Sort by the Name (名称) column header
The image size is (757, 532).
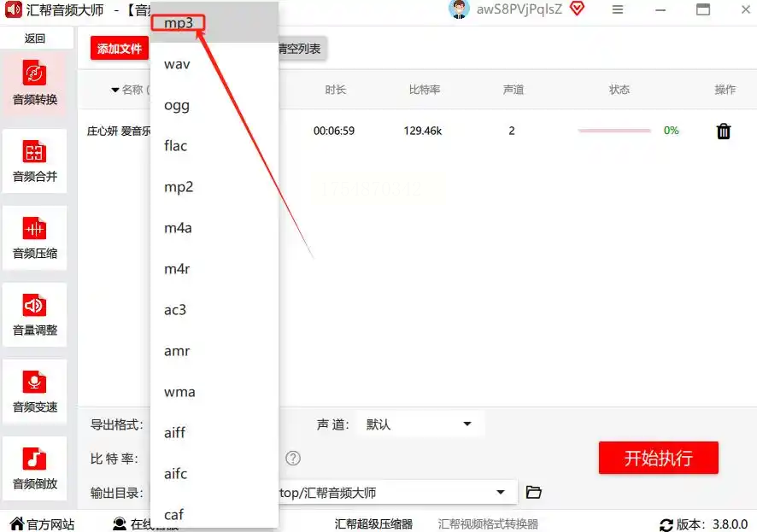[131, 89]
